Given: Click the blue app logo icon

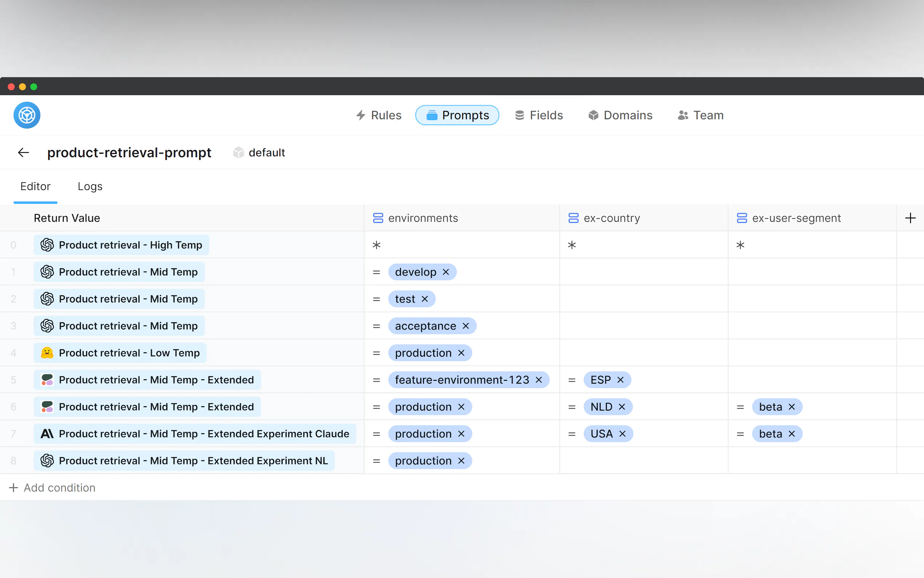Looking at the screenshot, I should tap(27, 115).
